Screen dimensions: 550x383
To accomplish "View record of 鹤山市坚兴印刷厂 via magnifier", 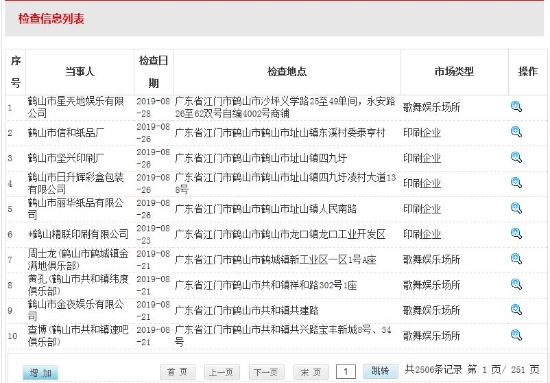I will click(516, 157).
